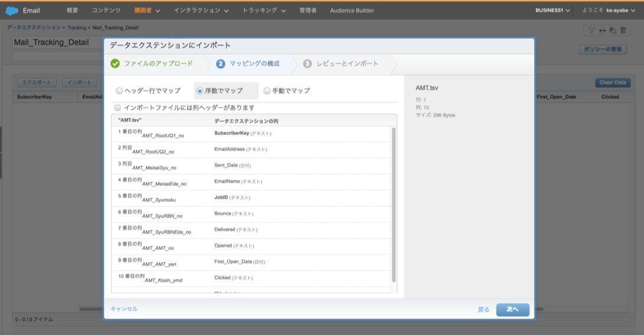Click AMT_AMT_no column entry
The width and height of the screenshot is (644, 335).
(x=158, y=248)
